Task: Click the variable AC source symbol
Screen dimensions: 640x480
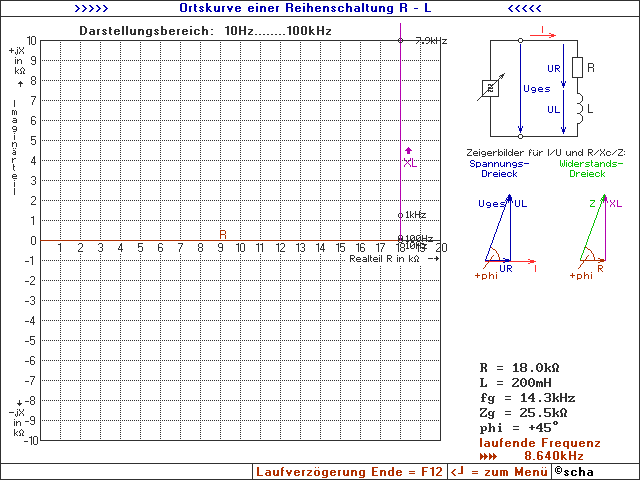Action: [x=491, y=88]
